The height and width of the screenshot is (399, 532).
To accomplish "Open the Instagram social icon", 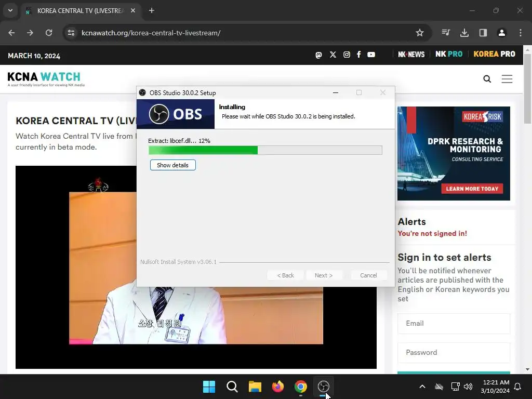I will pos(347,55).
